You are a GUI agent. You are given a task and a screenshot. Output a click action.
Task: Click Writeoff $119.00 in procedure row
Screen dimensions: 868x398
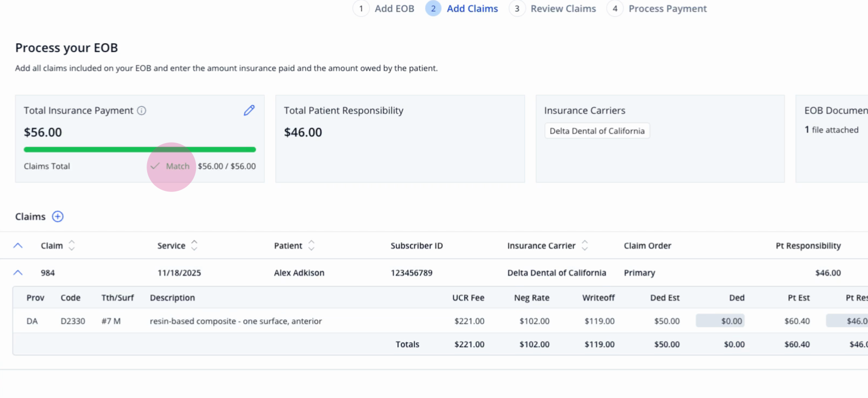point(599,321)
